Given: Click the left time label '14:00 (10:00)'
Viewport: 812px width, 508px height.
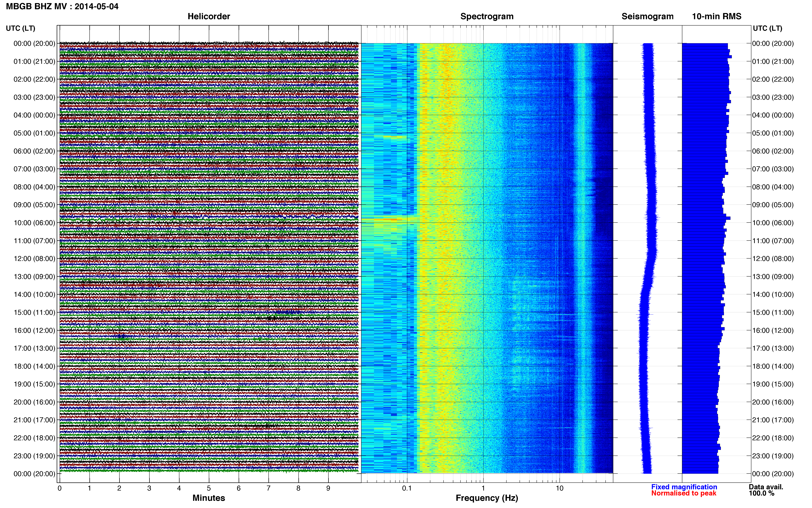Looking at the screenshot, I should point(34,295).
